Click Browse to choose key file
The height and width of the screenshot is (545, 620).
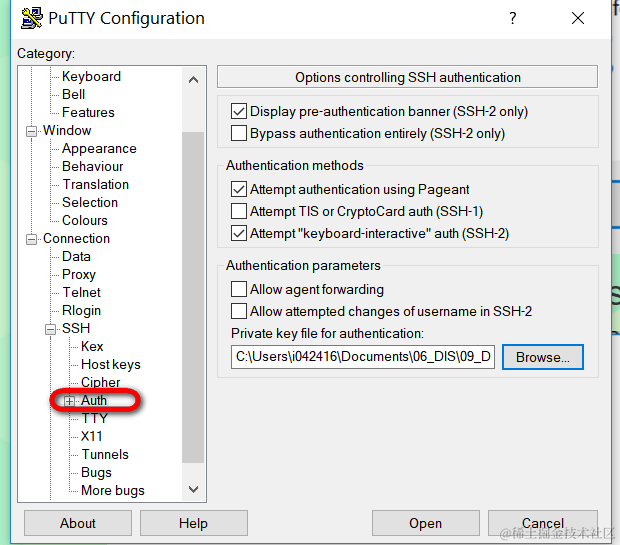point(542,357)
